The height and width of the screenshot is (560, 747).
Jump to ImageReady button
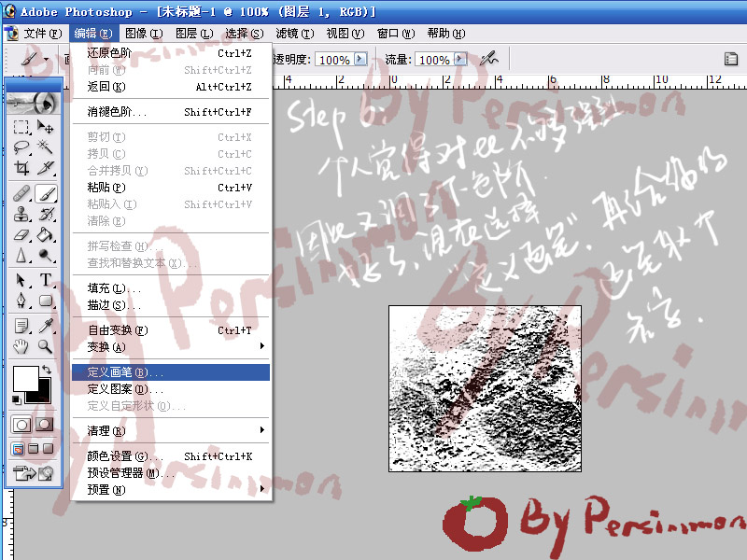pyautogui.click(x=34, y=473)
